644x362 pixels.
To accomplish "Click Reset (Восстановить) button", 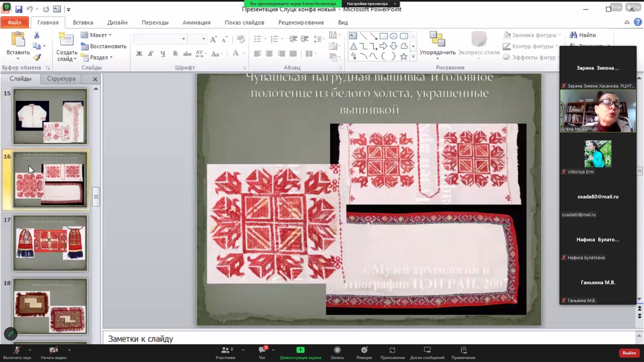I will 103,46.
